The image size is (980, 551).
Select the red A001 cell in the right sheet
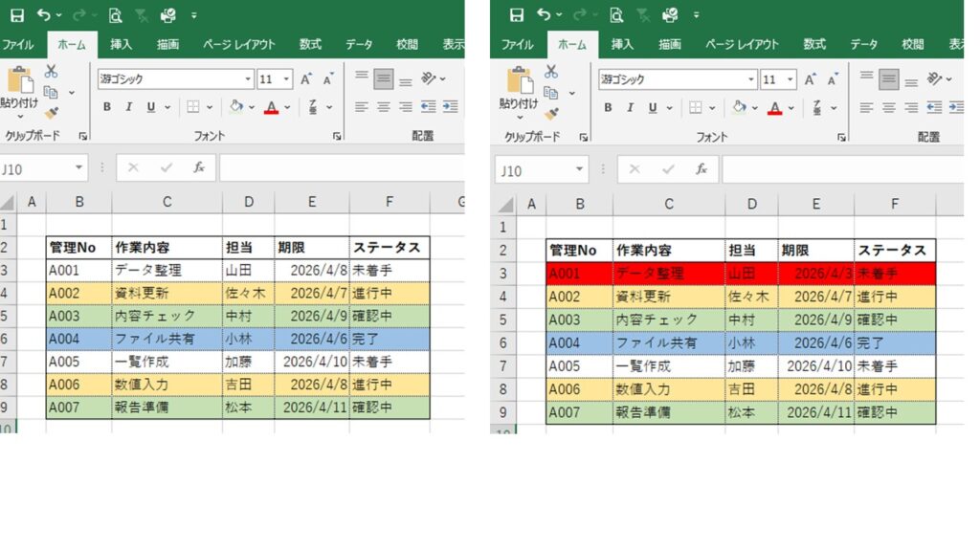[x=579, y=274]
